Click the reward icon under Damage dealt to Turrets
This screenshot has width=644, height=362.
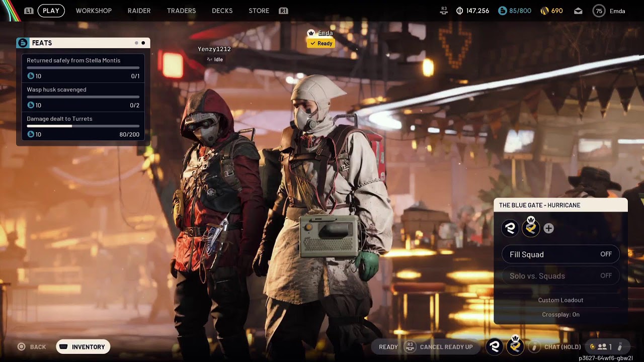tap(31, 134)
